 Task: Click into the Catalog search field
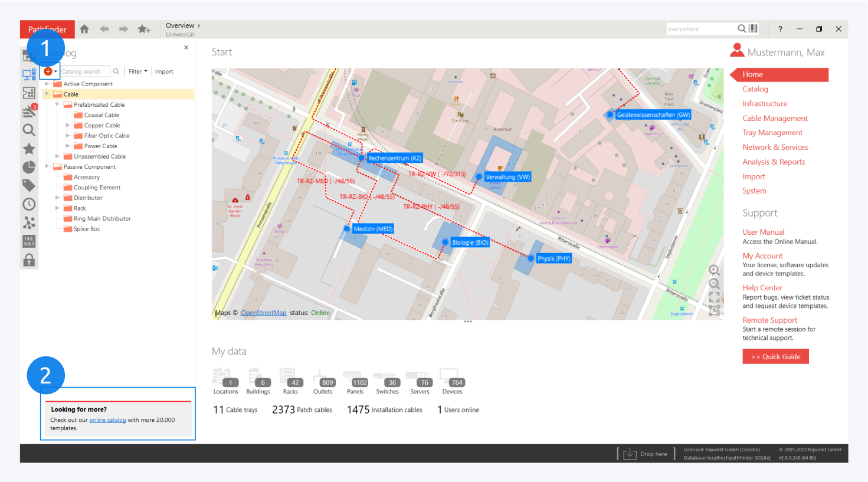(x=85, y=71)
